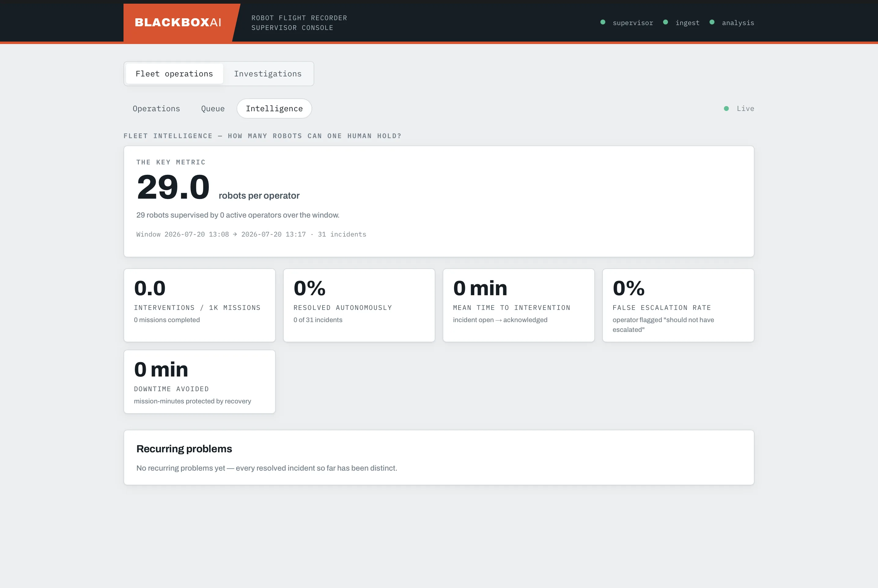Click '0 missions completed' text

click(167, 320)
